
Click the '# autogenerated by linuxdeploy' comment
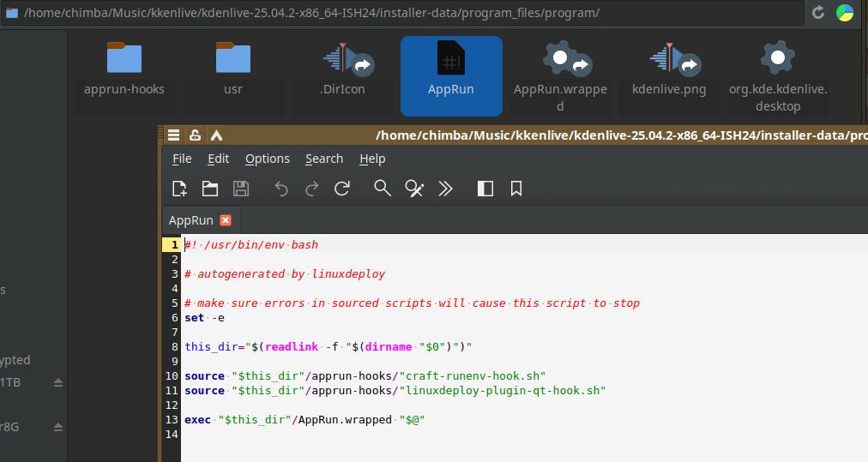click(x=285, y=274)
